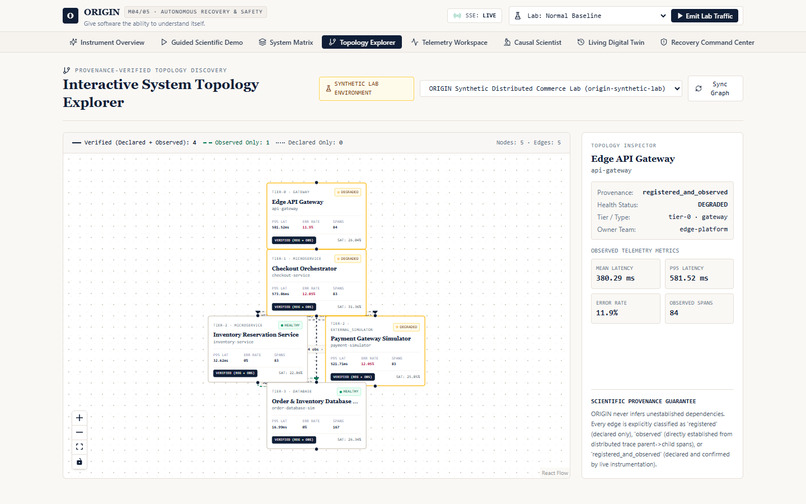
Task: Click the api-gateway ID under inspector title
Action: coord(611,170)
